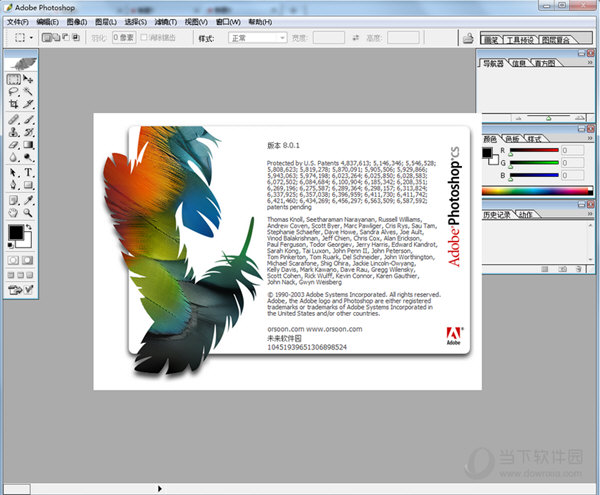Click the color spectrum ramp bar
The image size is (600, 495).
tap(537, 191)
